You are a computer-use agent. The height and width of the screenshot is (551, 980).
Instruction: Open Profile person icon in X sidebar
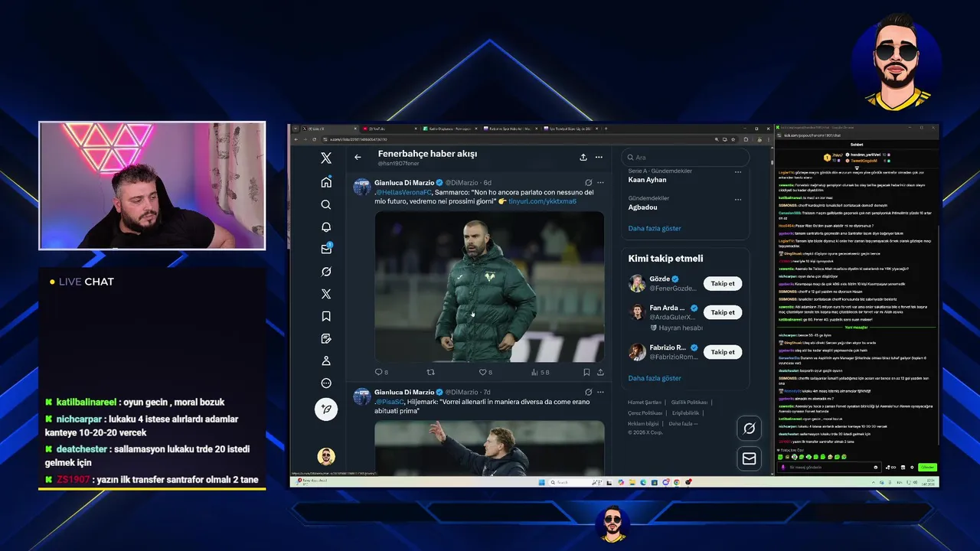click(x=326, y=360)
